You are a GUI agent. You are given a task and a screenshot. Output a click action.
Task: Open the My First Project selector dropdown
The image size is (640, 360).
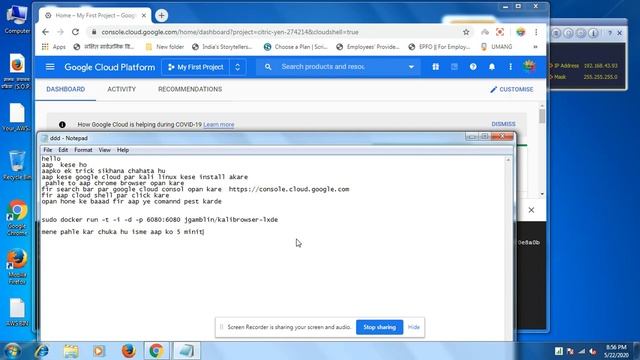pyautogui.click(x=204, y=67)
